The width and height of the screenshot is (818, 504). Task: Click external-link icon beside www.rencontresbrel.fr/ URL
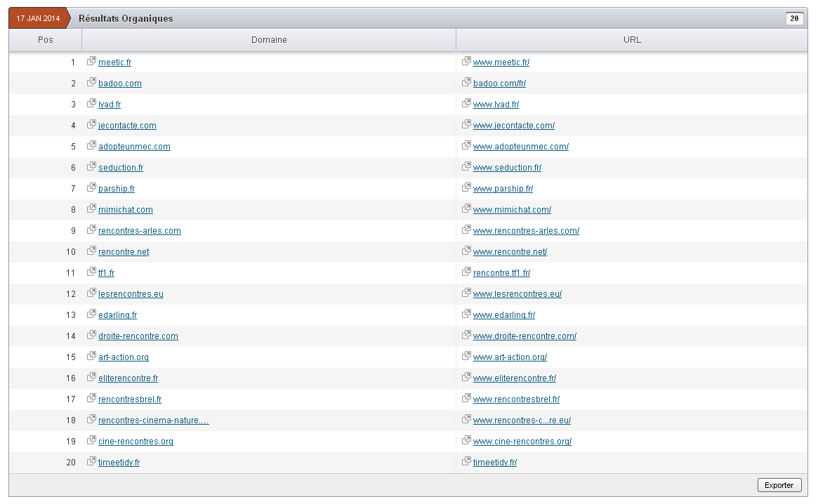pyautogui.click(x=466, y=397)
